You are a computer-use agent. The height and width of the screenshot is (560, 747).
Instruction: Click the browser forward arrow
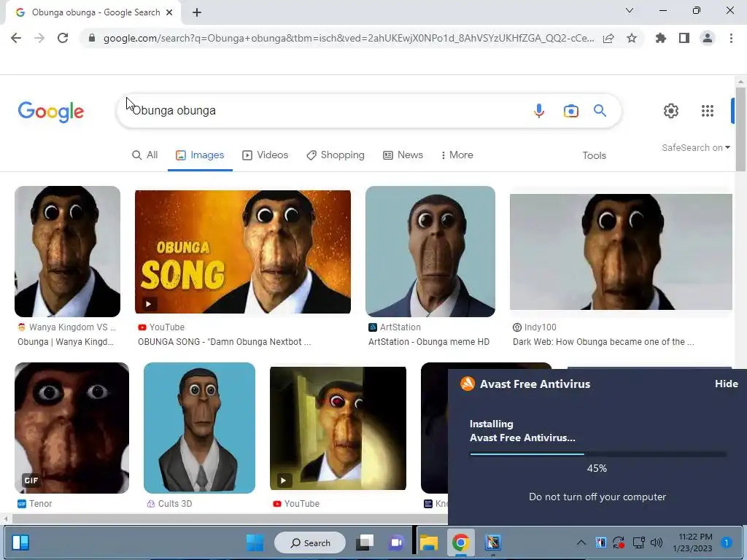click(39, 38)
